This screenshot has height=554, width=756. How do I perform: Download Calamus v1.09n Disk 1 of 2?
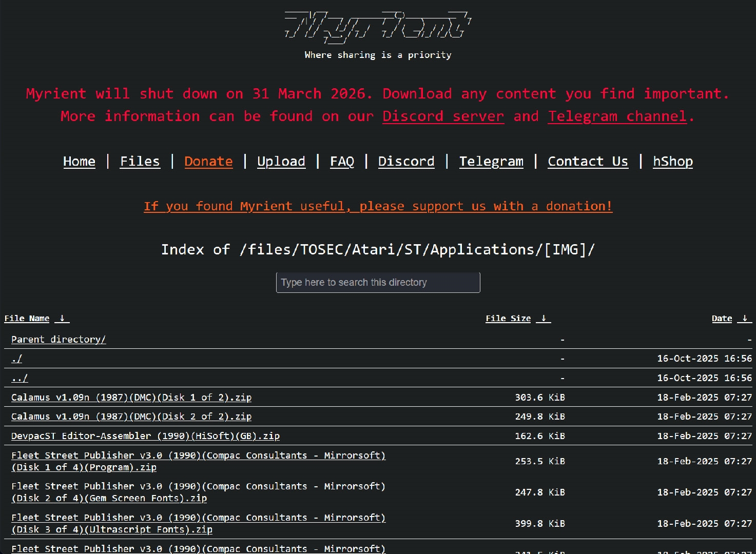131,398
